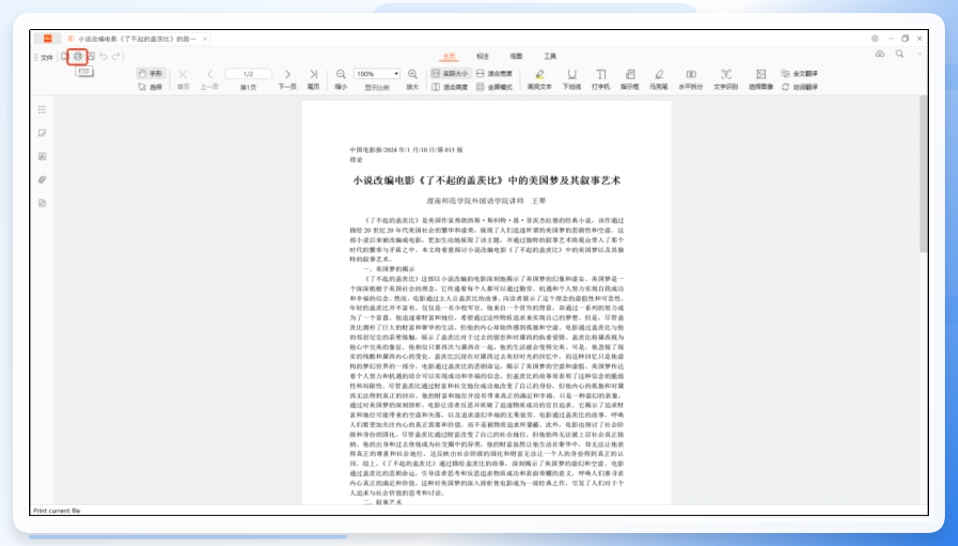The height and width of the screenshot is (546, 958).
Task: Select the 马克笔 marker pen tool
Action: pyautogui.click(x=659, y=79)
